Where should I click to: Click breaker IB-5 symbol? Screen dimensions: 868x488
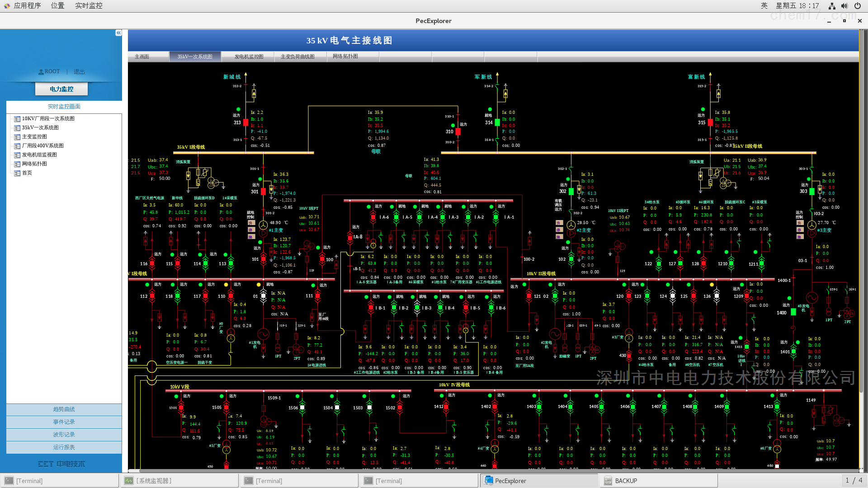pos(465,308)
